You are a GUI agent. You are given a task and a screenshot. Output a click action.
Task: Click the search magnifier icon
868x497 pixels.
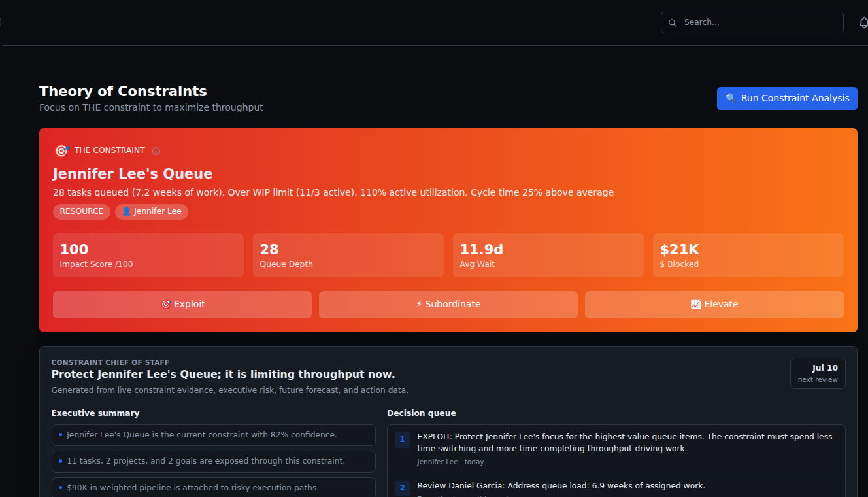[673, 23]
